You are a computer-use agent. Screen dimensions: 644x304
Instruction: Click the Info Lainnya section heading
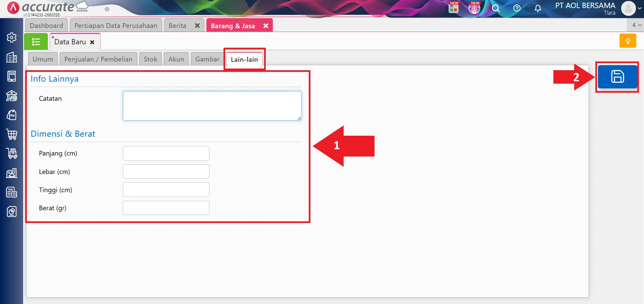pos(55,79)
